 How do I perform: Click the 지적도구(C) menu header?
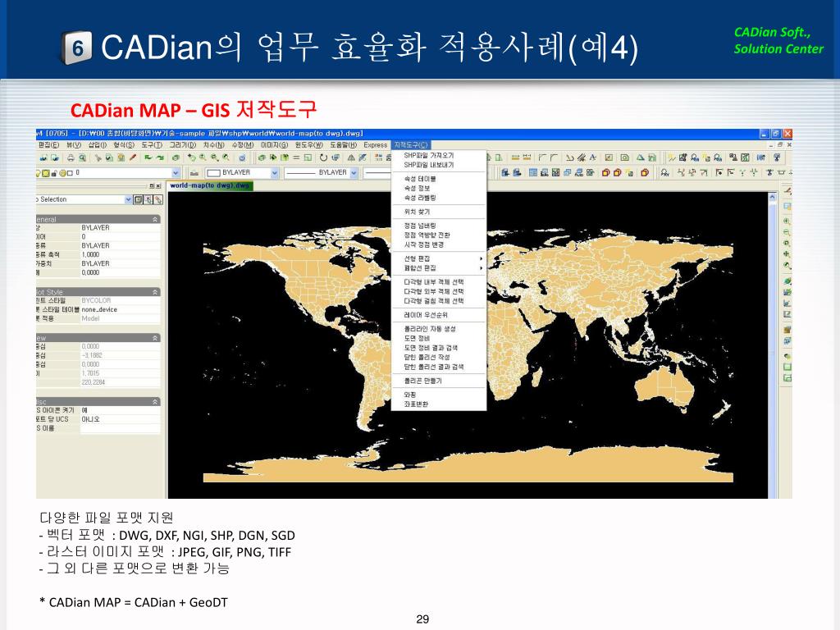(410, 144)
